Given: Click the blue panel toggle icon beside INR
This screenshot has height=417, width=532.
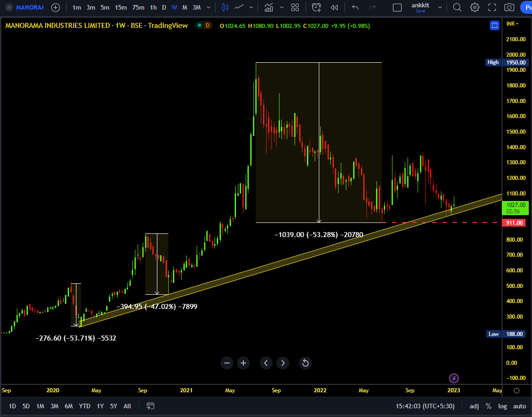Looking at the screenshot, I should [494, 25].
